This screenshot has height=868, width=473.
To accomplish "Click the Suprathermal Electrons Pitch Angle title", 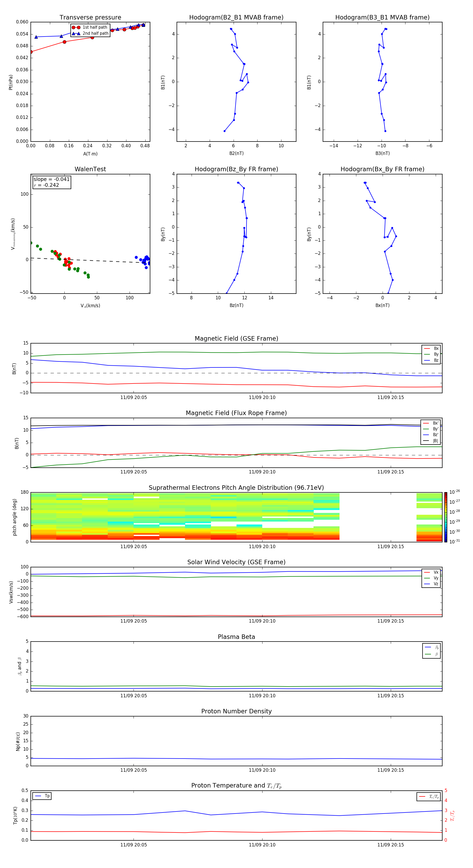I will click(236, 488).
